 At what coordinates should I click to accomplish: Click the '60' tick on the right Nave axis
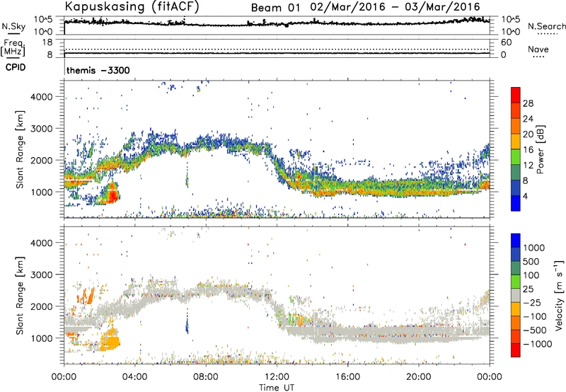pos(506,42)
